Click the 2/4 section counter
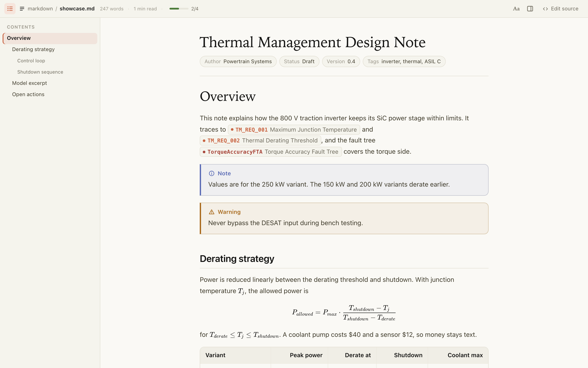 195,9
